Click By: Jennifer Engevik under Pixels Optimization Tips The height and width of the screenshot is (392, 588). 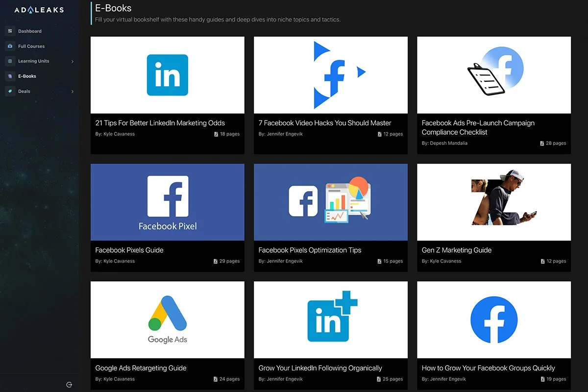point(280,261)
